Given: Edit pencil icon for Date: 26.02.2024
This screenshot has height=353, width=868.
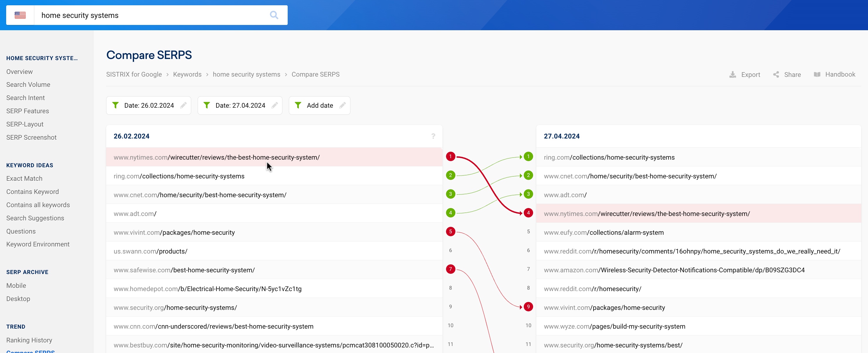Looking at the screenshot, I should 183,105.
